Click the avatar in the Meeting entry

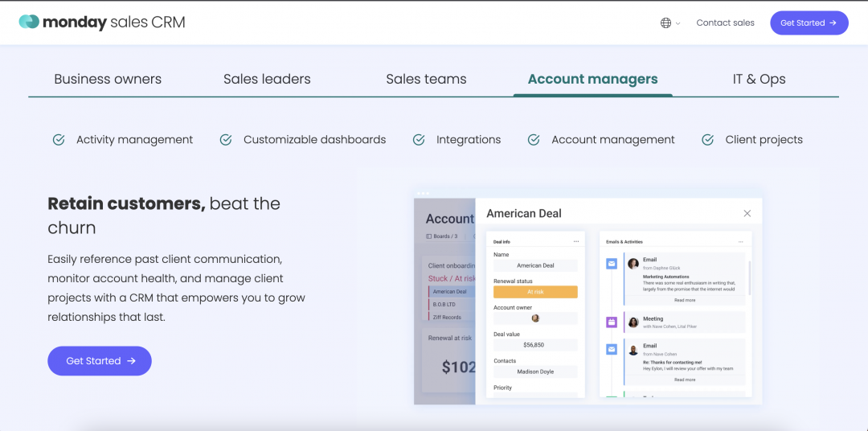pyautogui.click(x=633, y=322)
